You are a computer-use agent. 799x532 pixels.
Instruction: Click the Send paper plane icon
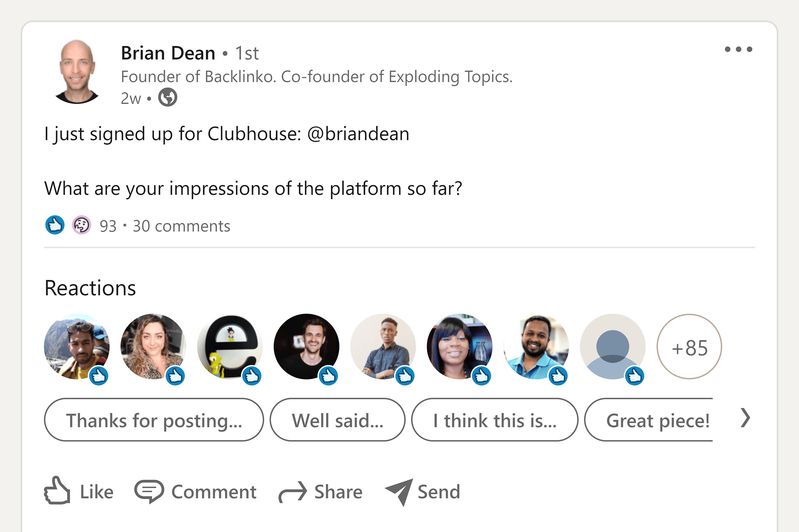click(399, 492)
